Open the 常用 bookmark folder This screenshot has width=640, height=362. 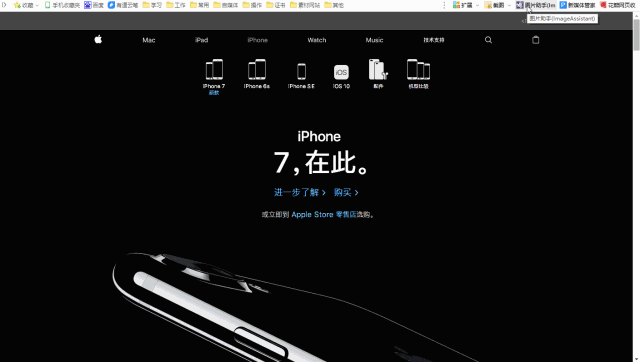tap(200, 5)
